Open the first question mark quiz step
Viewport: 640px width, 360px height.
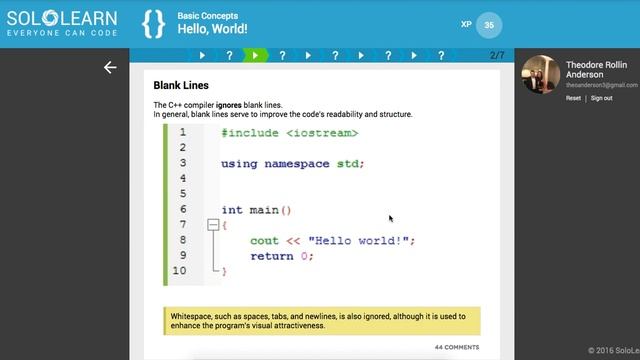(229, 56)
